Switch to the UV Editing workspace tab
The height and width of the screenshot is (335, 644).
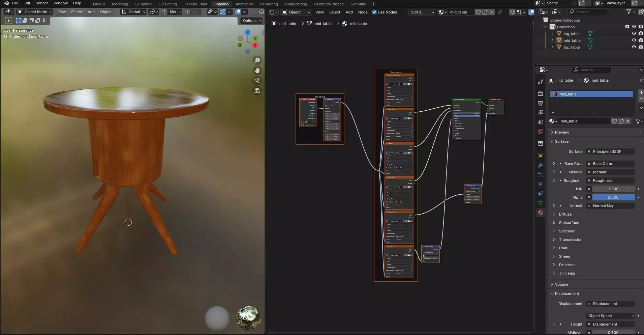[x=168, y=4]
